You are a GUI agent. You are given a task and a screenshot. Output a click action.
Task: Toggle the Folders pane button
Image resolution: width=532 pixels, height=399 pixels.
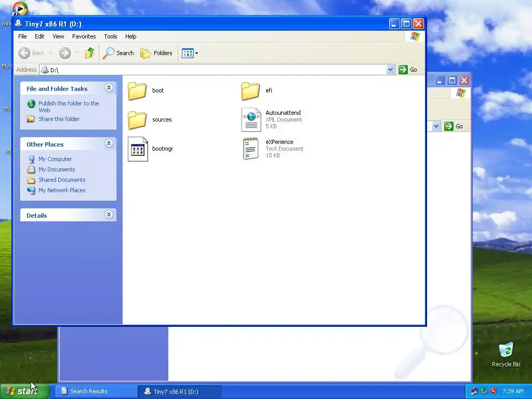(156, 53)
